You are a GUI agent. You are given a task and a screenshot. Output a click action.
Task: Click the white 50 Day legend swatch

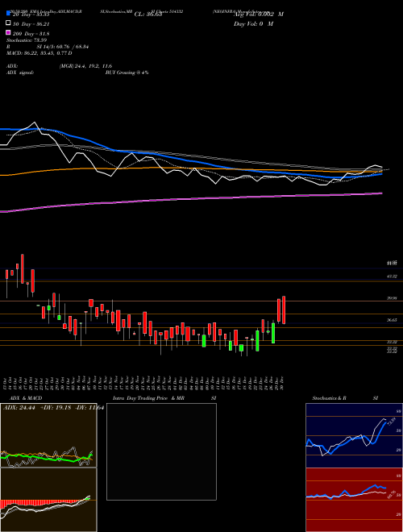pyautogui.click(x=8, y=23)
